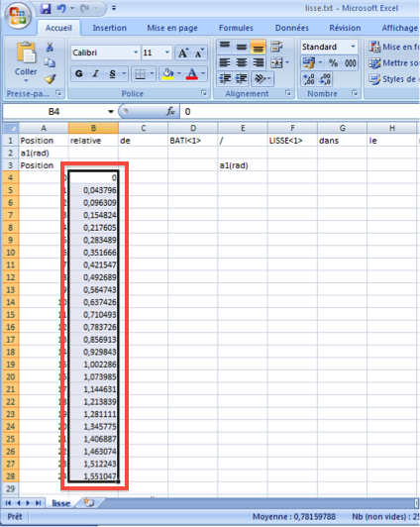Align cell text left
The height and width of the screenshot is (527, 420).
[x=225, y=62]
